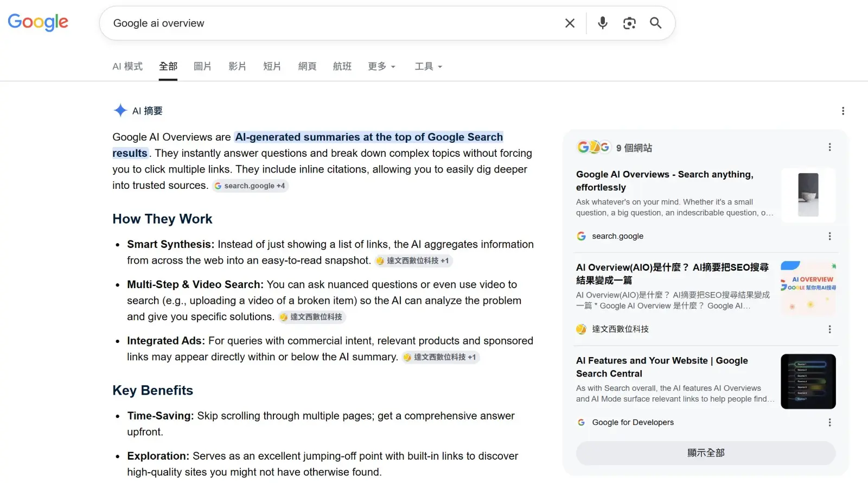This screenshot has width=868, height=483.
Task: Click the 'Smart Synthesis:' bold text
Action: pos(171,244)
